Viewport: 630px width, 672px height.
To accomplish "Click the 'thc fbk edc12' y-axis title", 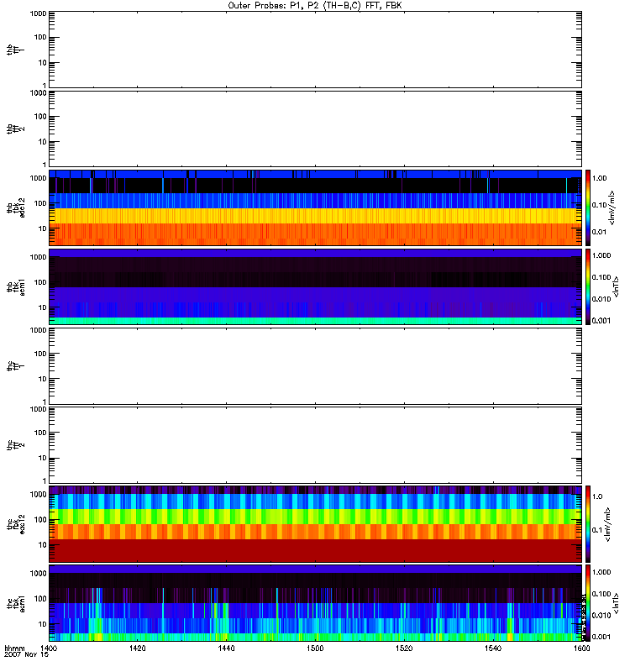I will pos(15,524).
